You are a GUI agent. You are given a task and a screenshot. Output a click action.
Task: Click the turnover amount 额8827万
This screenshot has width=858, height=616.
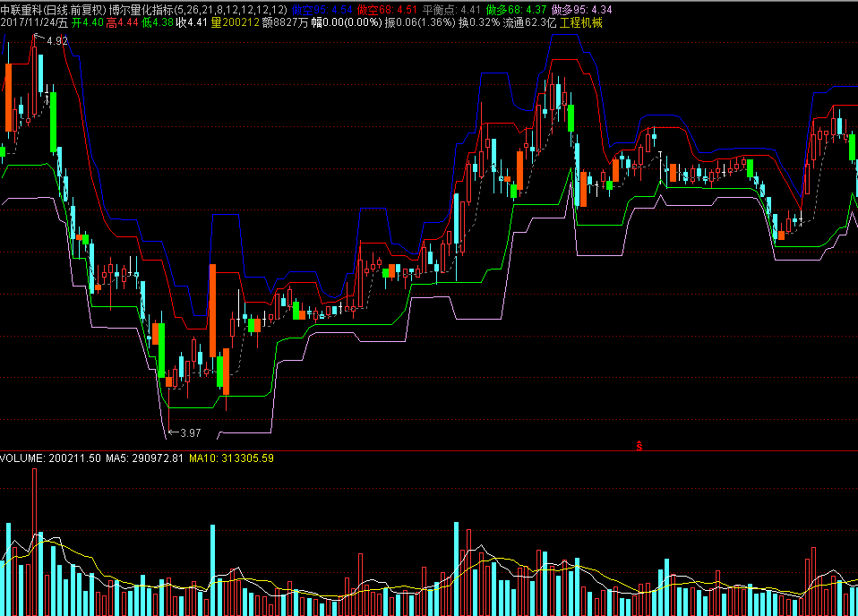286,22
